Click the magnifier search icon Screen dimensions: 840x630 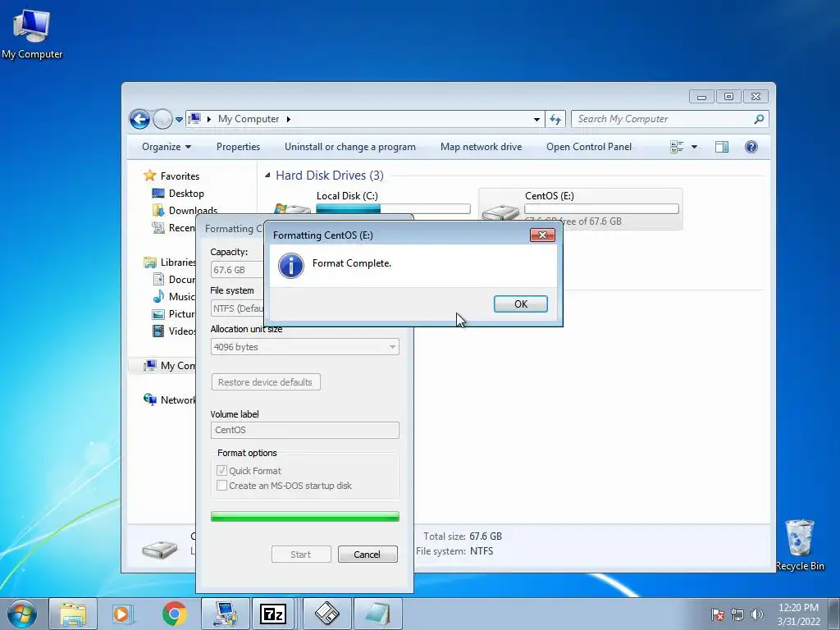click(x=759, y=119)
